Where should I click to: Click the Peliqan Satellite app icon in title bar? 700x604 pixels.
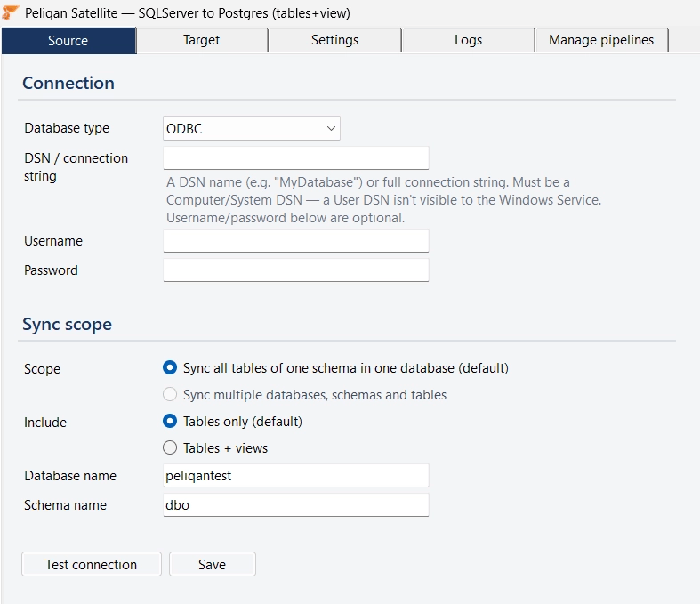point(10,13)
